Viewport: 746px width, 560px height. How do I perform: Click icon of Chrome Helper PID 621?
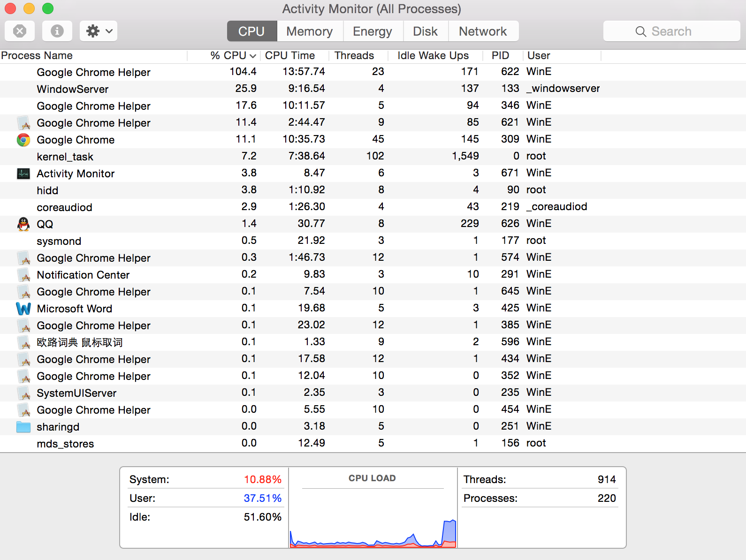[x=23, y=123]
